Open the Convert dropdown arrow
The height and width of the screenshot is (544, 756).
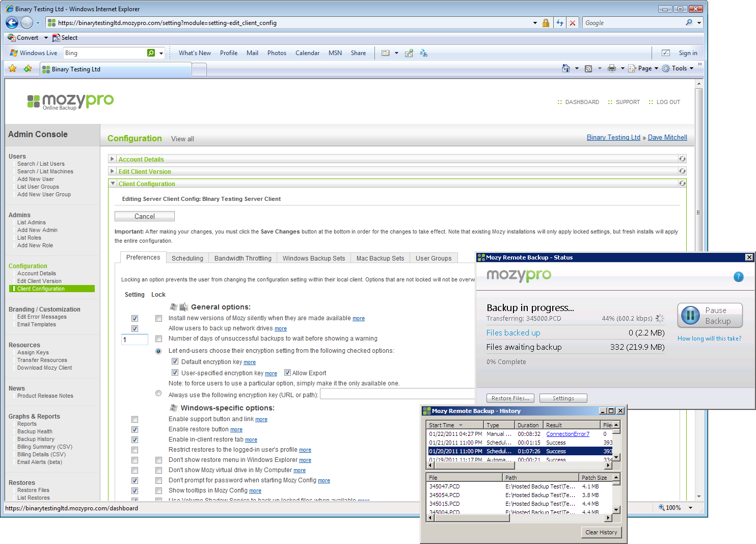(46, 38)
